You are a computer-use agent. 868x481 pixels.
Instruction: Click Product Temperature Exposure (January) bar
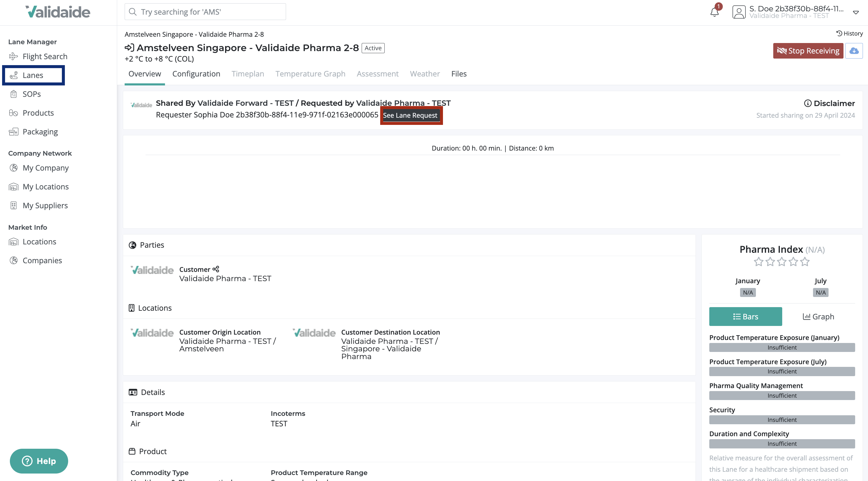[782, 347]
